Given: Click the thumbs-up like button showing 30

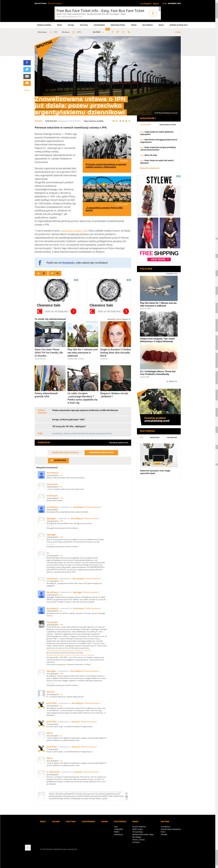Looking at the screenshot, I should point(41,273).
